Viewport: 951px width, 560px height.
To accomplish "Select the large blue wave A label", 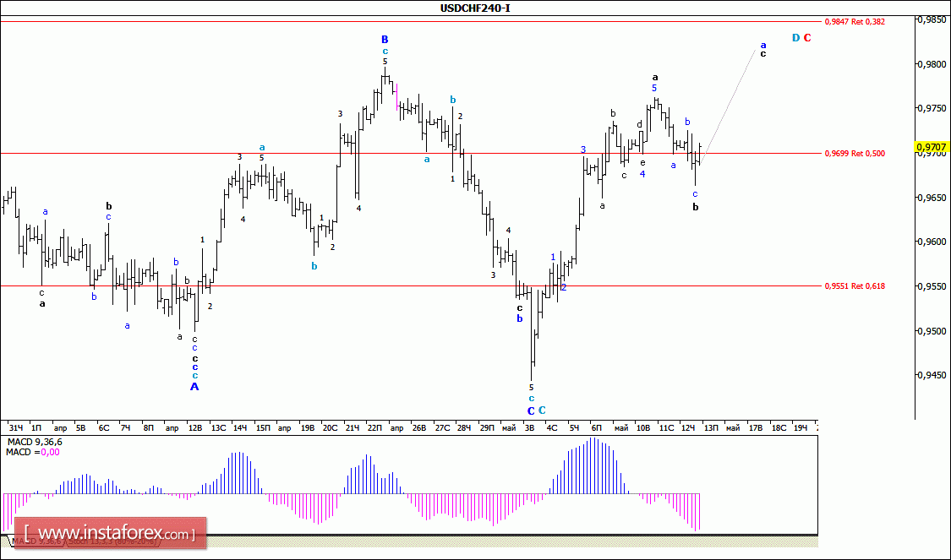I will (x=194, y=386).
